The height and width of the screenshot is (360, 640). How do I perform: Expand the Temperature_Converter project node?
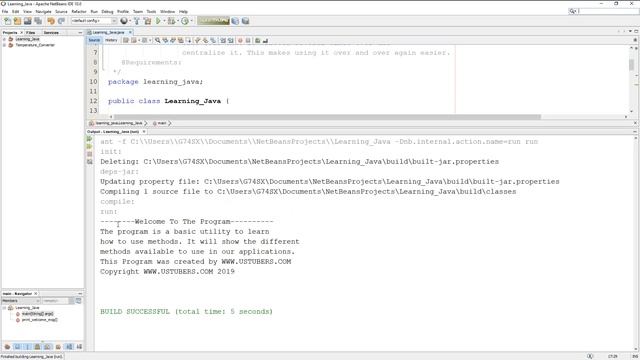point(4,45)
